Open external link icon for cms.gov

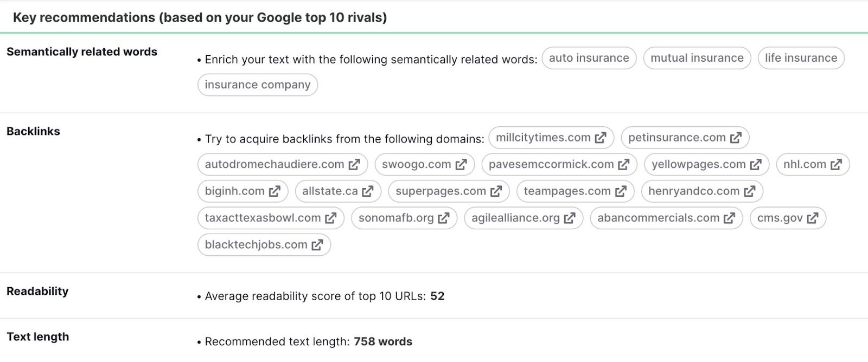click(813, 218)
